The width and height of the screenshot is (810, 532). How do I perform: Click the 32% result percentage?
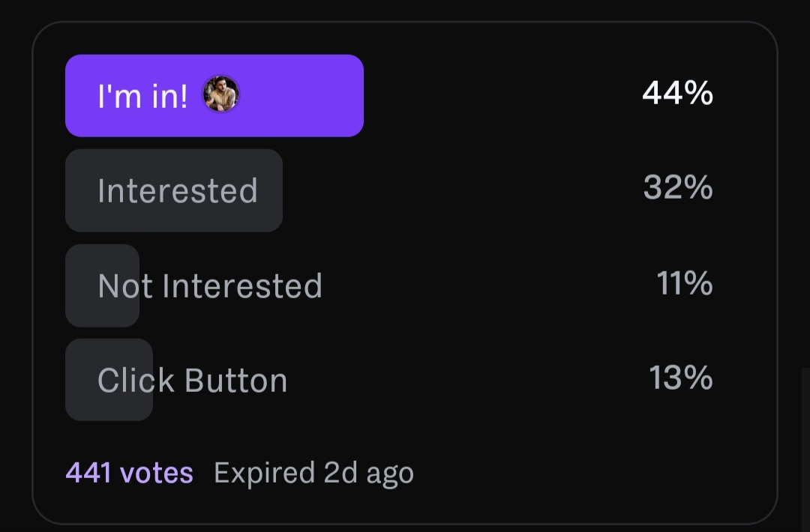(x=677, y=187)
